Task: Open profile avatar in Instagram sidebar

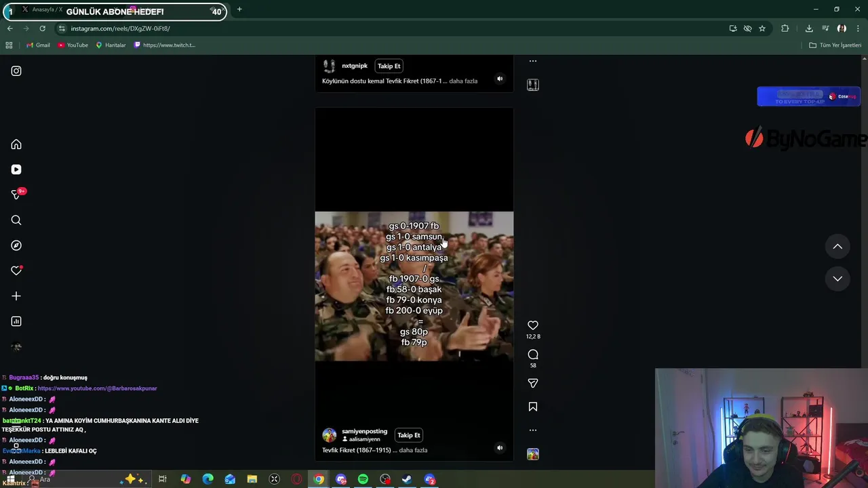Action: coord(16,347)
